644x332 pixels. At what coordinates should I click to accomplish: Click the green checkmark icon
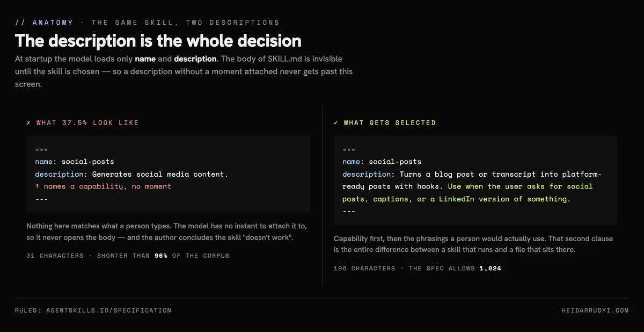coord(336,123)
